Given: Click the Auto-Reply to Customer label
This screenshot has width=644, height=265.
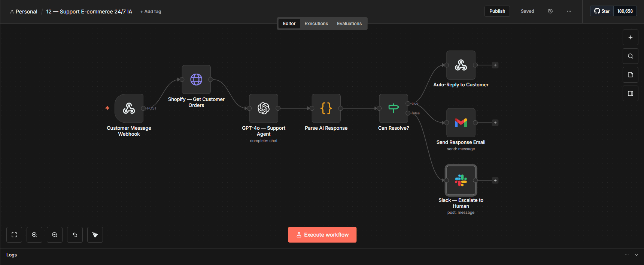Looking at the screenshot, I should [461, 85].
